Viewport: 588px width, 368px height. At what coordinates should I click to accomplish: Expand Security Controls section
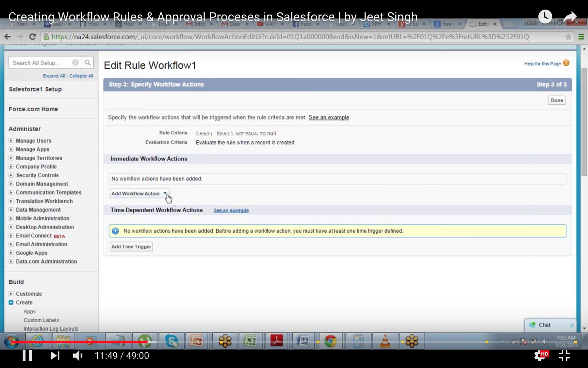coord(11,175)
